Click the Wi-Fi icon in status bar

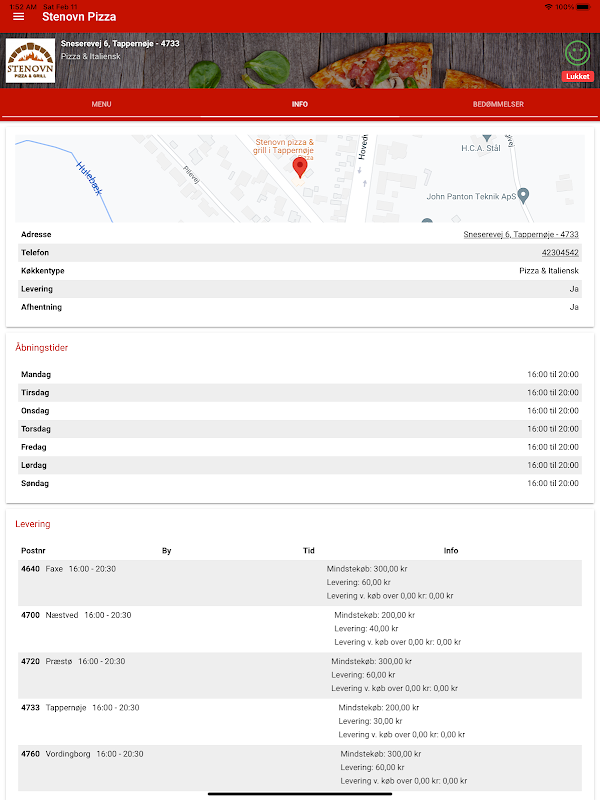(x=549, y=7)
